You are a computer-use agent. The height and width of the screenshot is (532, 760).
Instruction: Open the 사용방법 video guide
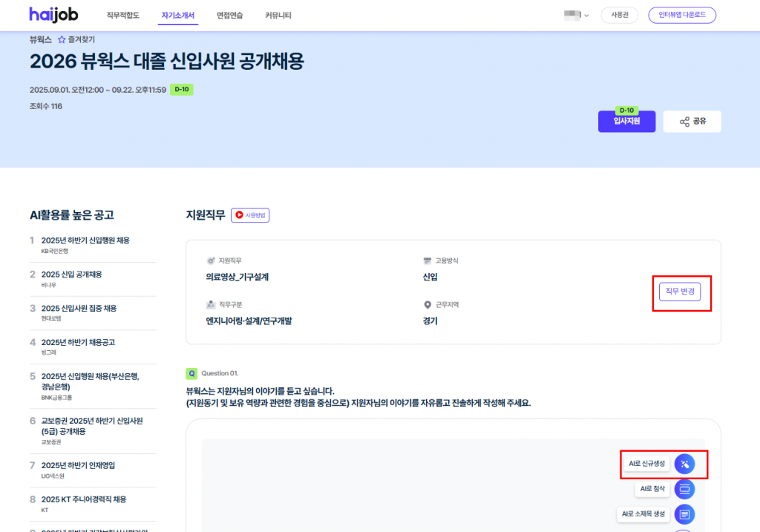point(250,215)
